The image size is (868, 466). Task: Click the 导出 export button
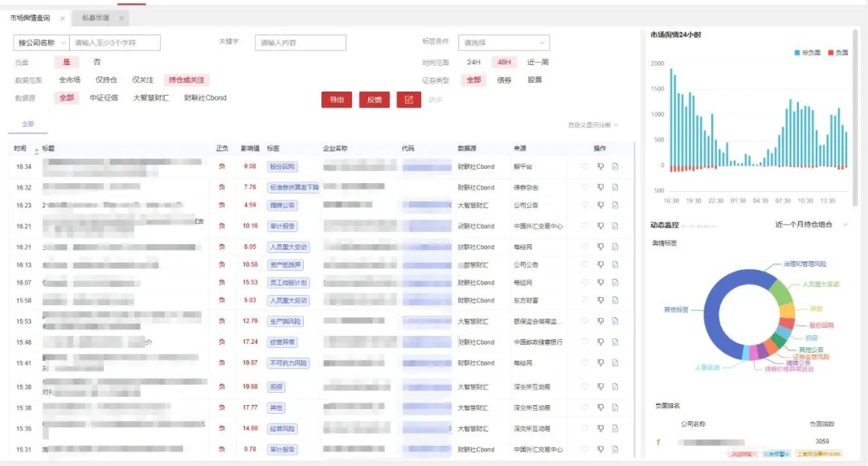click(x=336, y=100)
